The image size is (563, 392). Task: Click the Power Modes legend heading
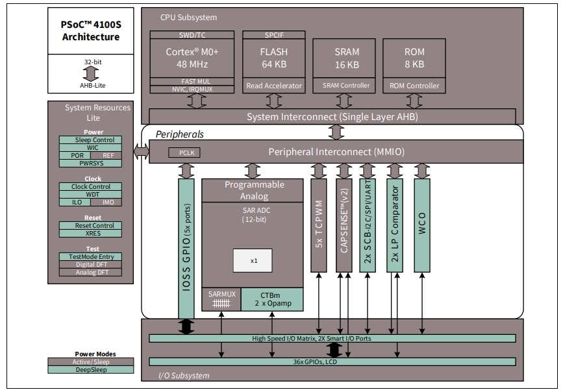[x=95, y=354]
